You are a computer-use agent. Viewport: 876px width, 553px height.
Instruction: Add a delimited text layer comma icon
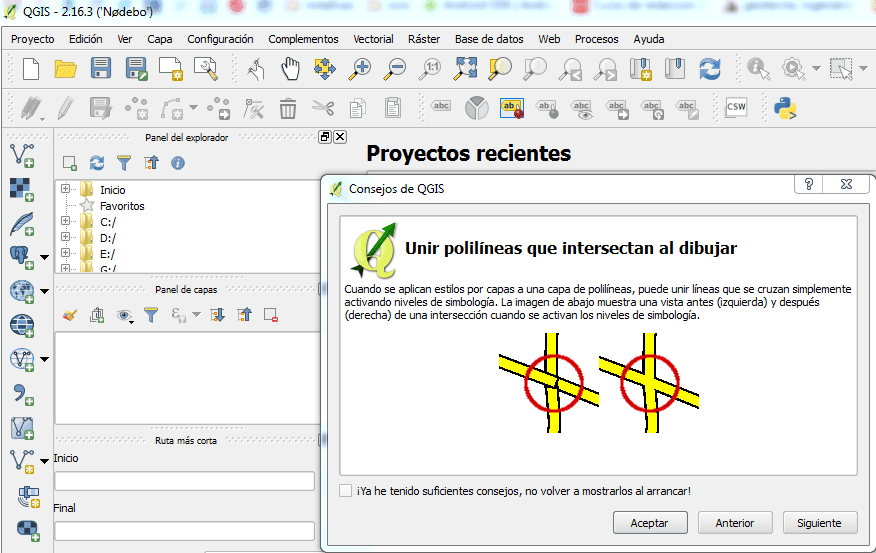22,394
